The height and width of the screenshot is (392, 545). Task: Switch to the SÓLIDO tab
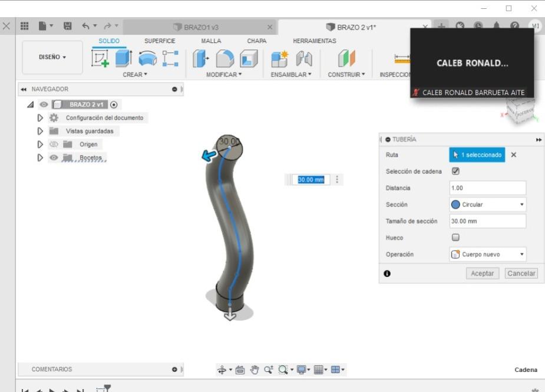click(109, 41)
